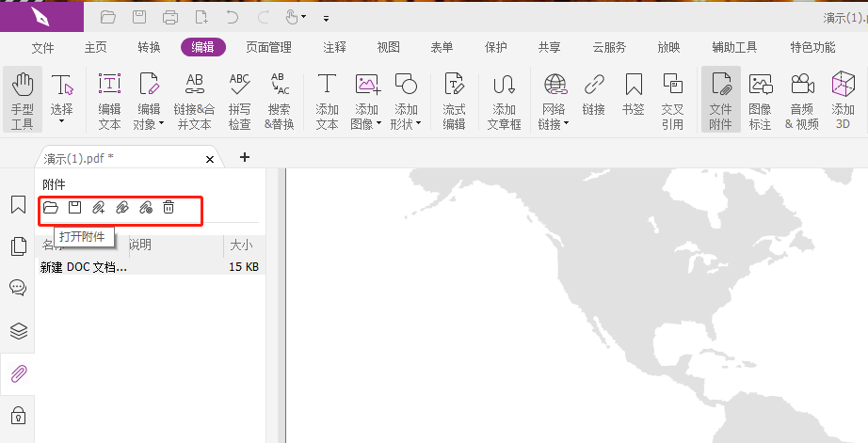The image size is (868, 443).
Task: Click the edit attachment description paperclip icon
Action: click(x=122, y=208)
